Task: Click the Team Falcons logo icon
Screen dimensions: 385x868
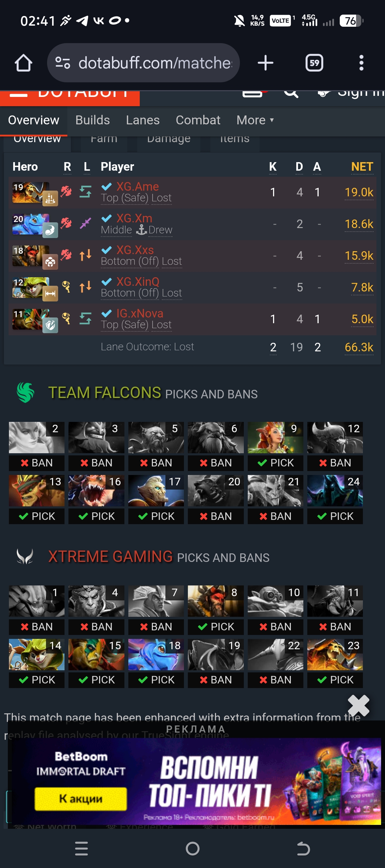Action: click(26, 393)
